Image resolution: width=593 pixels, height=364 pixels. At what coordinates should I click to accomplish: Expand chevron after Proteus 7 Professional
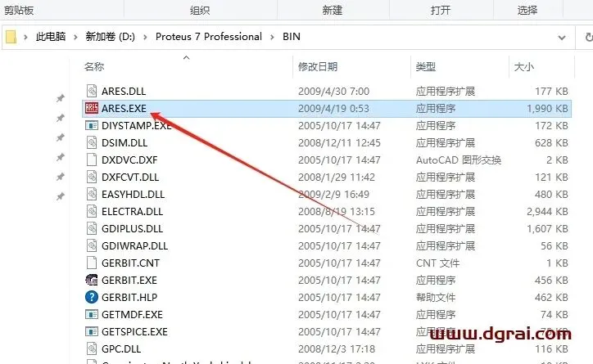pyautogui.click(x=272, y=37)
